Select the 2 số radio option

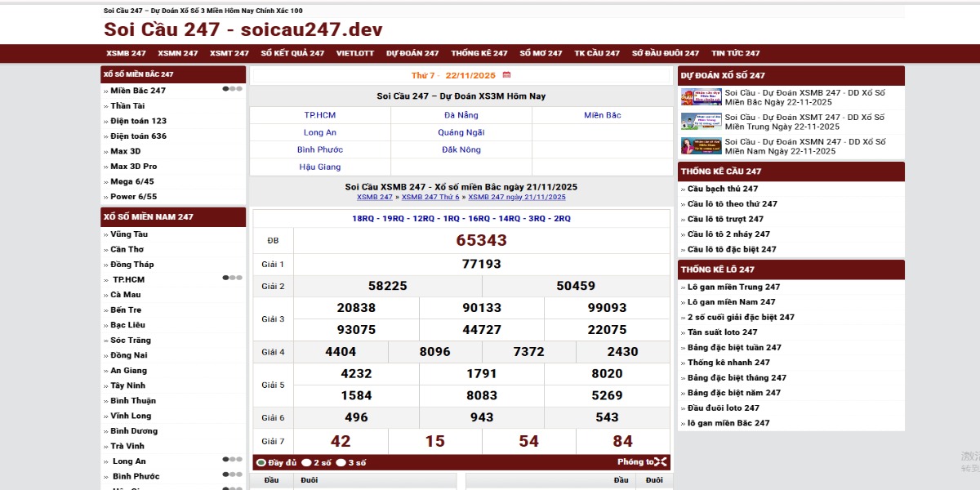tap(306, 463)
